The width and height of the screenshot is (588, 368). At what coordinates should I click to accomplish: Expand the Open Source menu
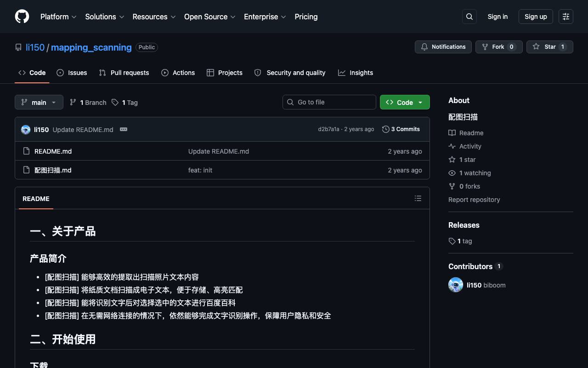point(210,17)
